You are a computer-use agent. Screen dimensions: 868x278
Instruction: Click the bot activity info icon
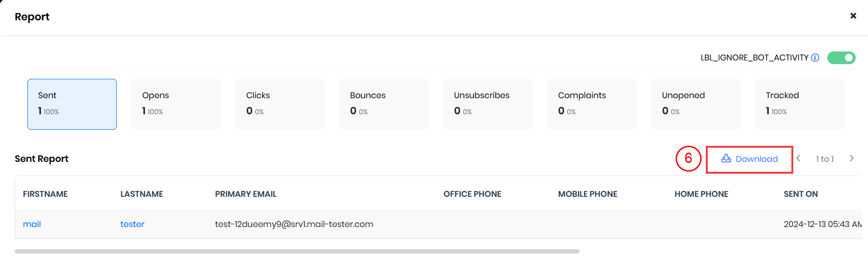point(815,58)
